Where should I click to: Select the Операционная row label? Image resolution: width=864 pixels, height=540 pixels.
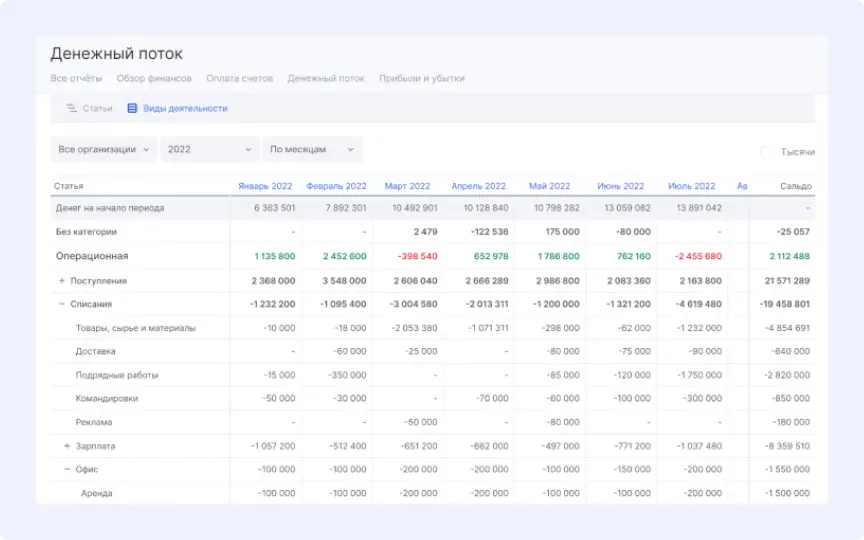[x=92, y=256]
